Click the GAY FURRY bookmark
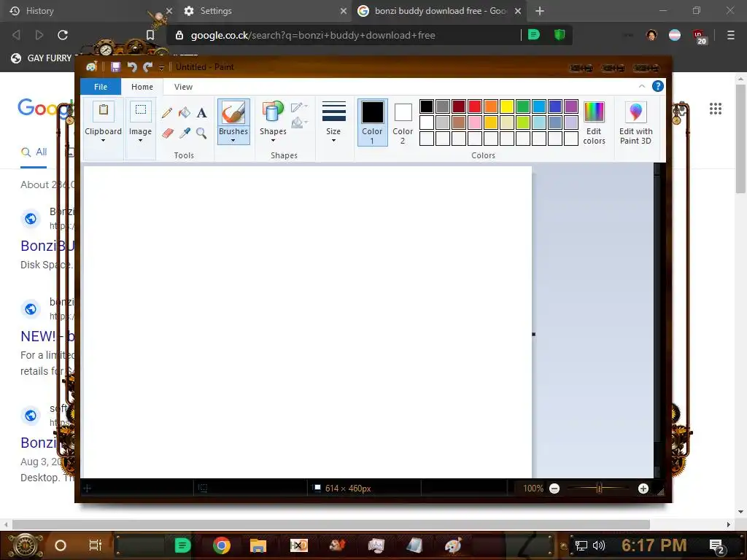The image size is (747, 560). [41, 58]
